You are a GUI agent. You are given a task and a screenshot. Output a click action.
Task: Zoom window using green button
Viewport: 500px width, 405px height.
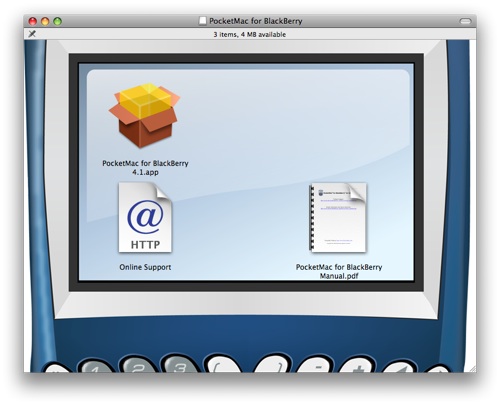pos(58,21)
